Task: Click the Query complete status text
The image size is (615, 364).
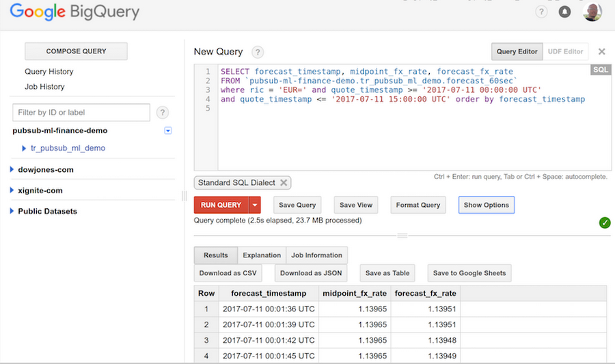Action: [277, 221]
